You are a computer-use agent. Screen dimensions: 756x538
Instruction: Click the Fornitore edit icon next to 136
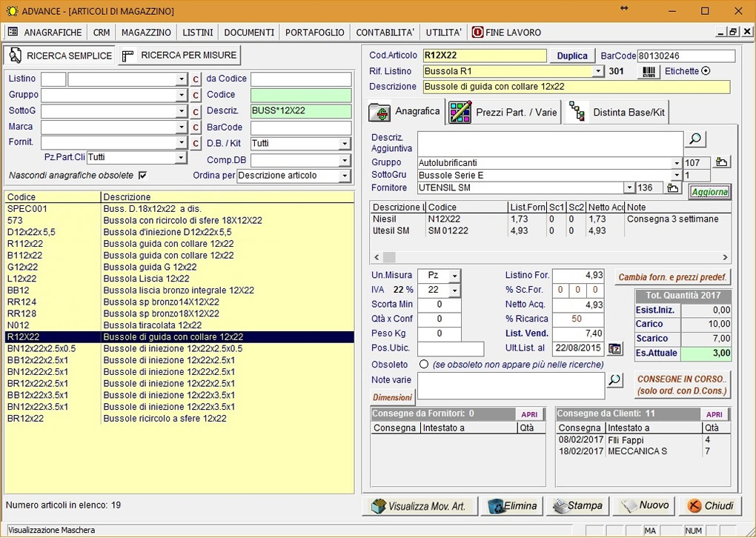[673, 187]
